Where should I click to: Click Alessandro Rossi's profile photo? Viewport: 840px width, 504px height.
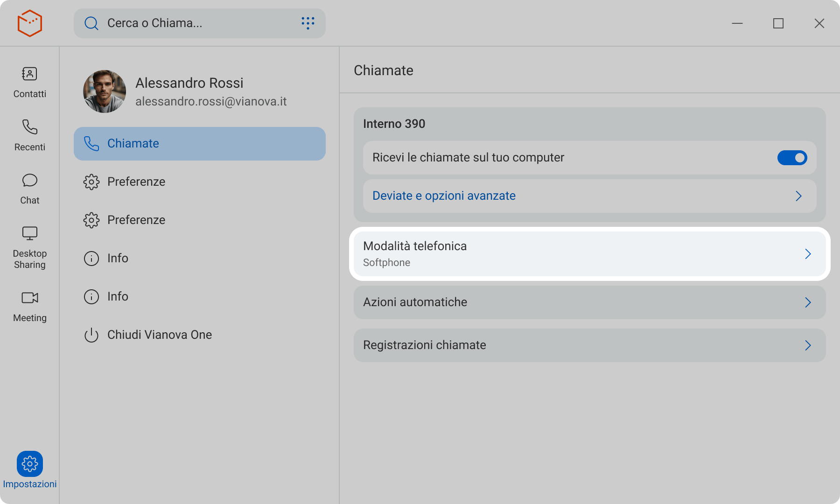tap(105, 91)
